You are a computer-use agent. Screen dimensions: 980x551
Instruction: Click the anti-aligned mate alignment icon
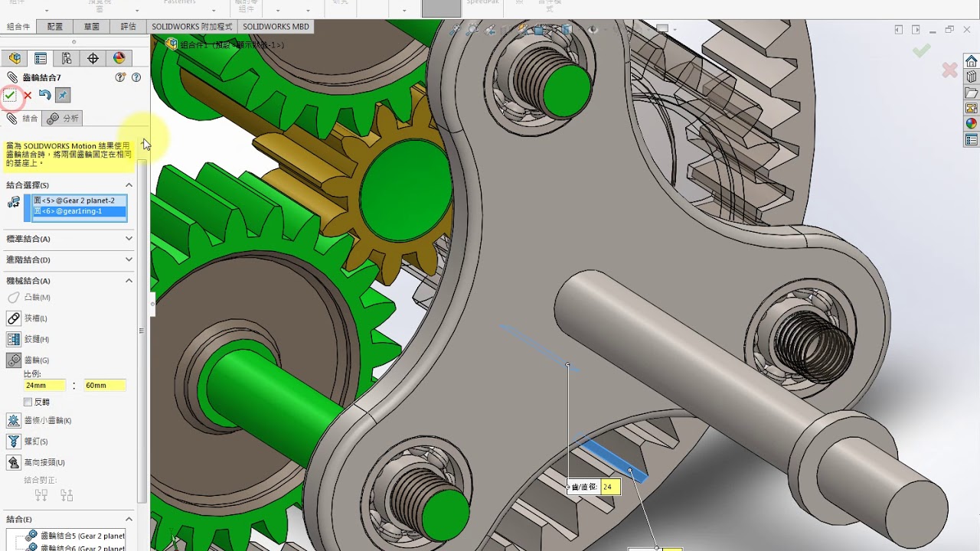click(67, 495)
